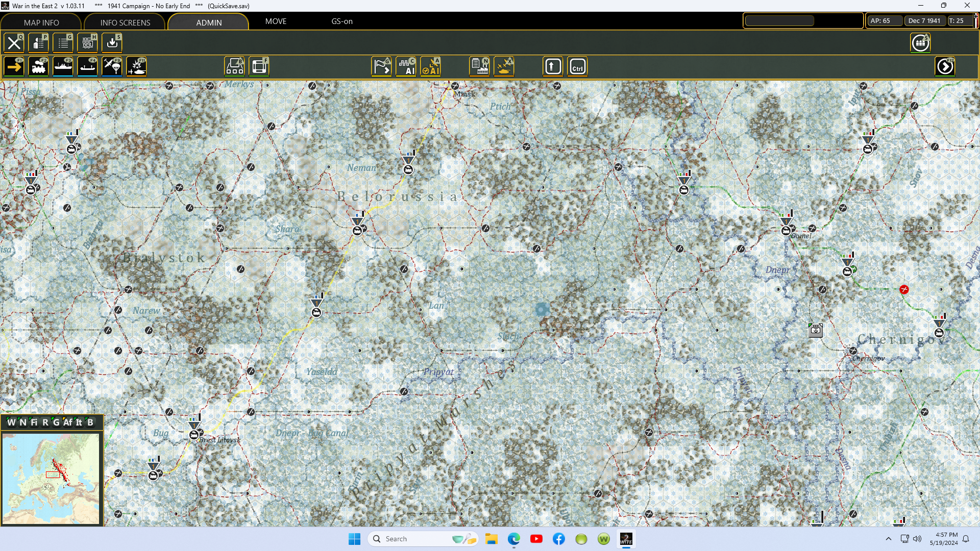This screenshot has height=551, width=980.
Task: Click the Build unit icon (B)
Action: click(x=235, y=67)
